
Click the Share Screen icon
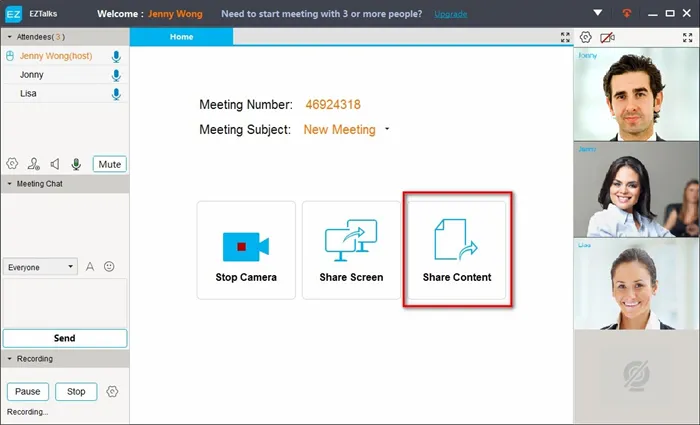[x=351, y=240]
